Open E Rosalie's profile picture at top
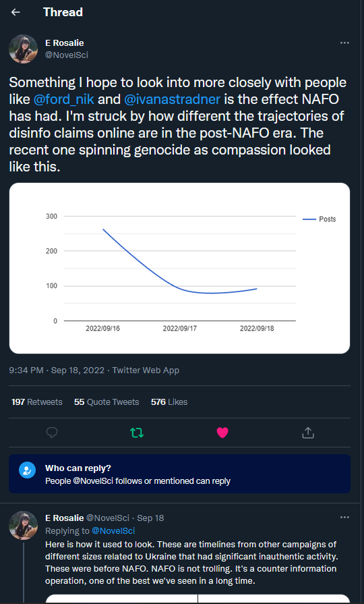The width and height of the screenshot is (364, 604). 23,49
